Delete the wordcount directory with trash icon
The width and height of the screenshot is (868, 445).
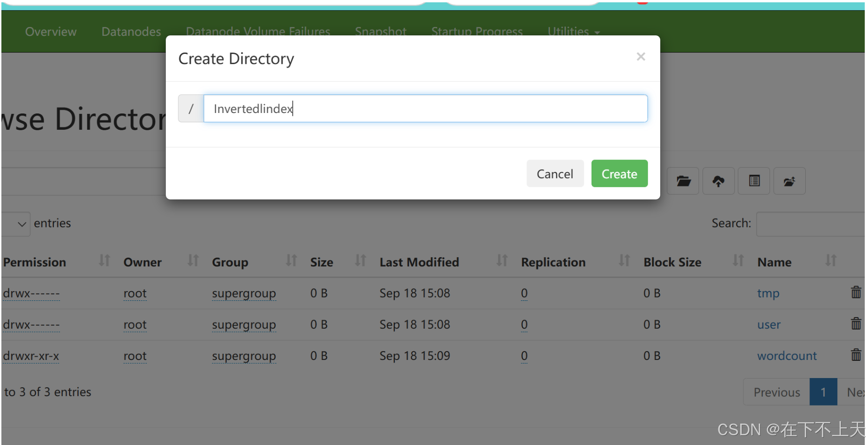(856, 355)
